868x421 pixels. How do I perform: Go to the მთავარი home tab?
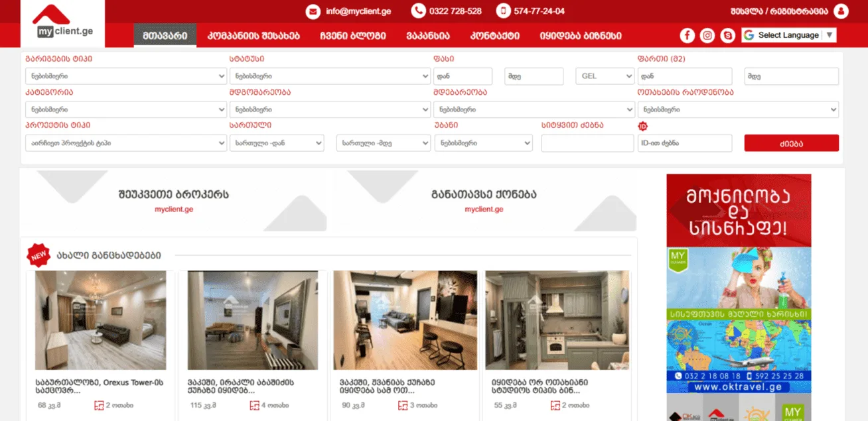pos(165,36)
